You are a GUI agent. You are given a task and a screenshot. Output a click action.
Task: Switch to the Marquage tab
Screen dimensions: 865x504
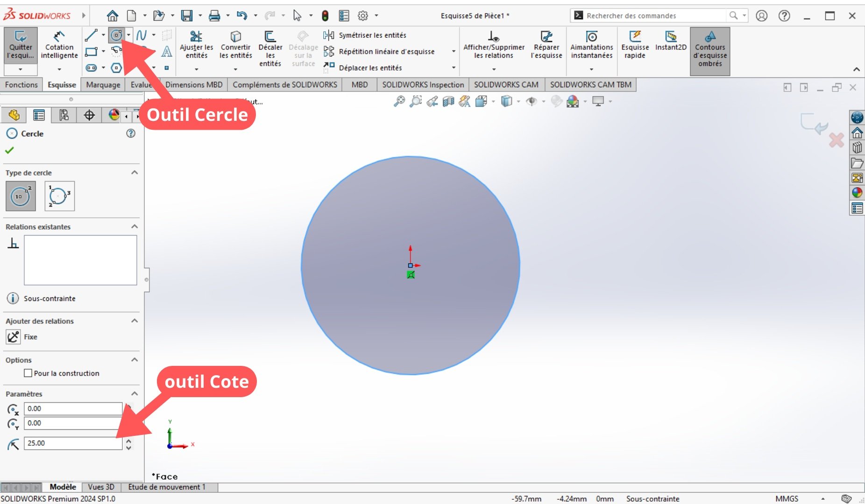click(x=103, y=84)
